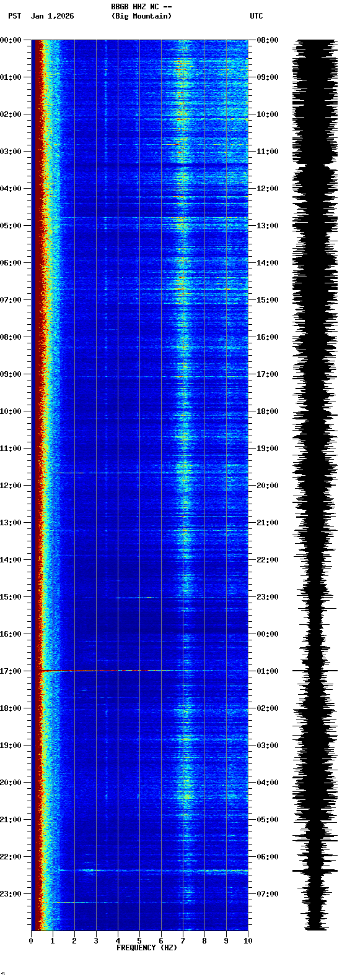Click the waveform spike near 06:20 UTC
Viewport: 342px width, 980px height.
[315, 870]
